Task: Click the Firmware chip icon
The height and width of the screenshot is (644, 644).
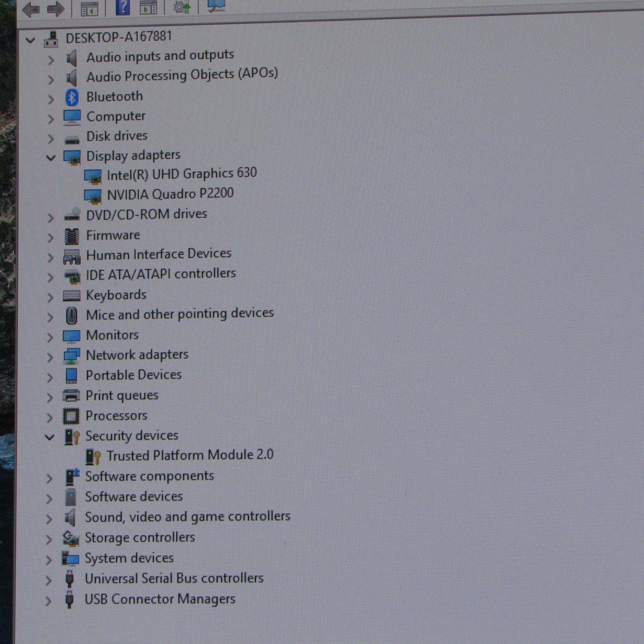Action: 72,236
